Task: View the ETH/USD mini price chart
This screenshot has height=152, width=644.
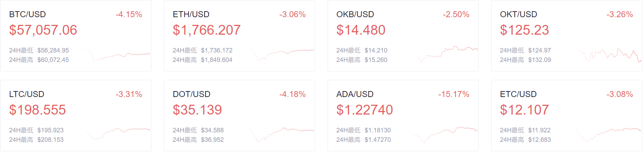Action: (x=280, y=55)
